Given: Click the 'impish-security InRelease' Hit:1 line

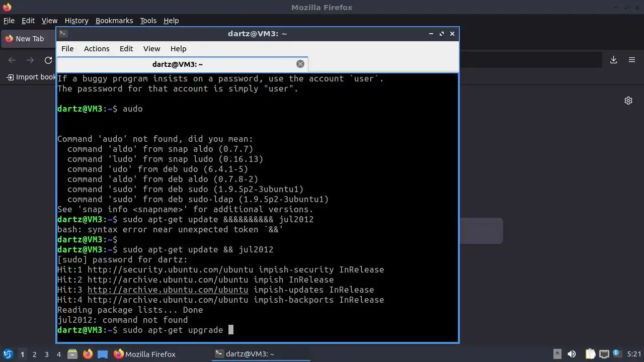Looking at the screenshot, I should tap(220, 269).
